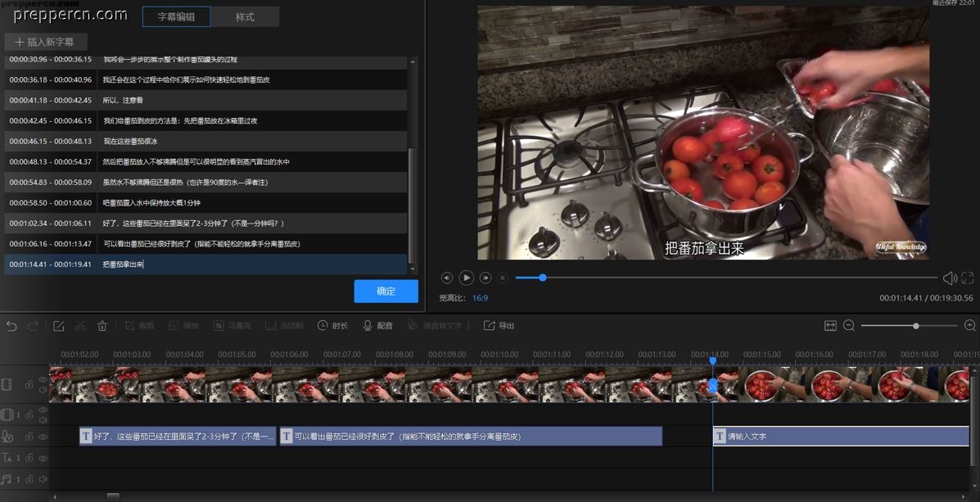
Task: Redo the last undone edit
Action: coord(33,326)
